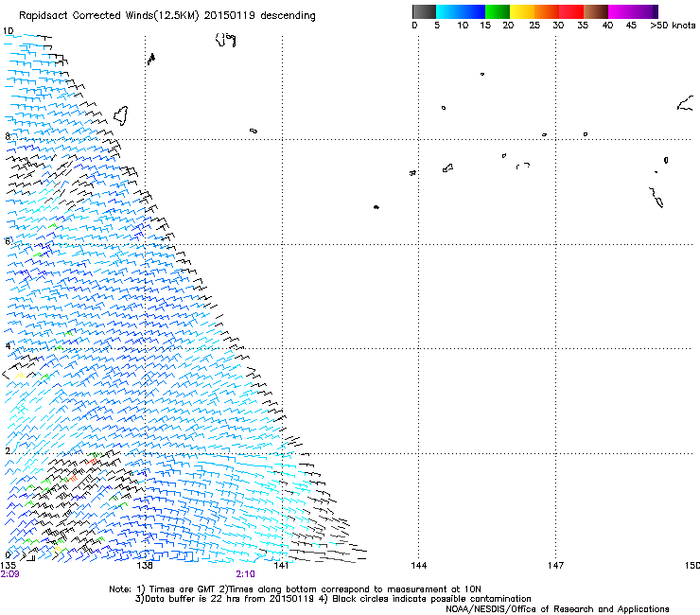700x615 pixels.
Task: Click the legend label '25'
Action: click(x=534, y=26)
